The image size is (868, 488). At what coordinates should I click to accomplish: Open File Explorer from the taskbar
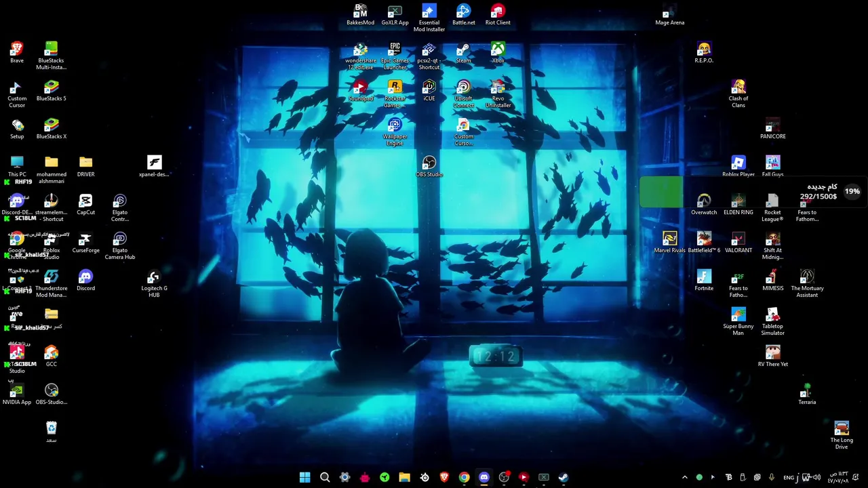404,477
